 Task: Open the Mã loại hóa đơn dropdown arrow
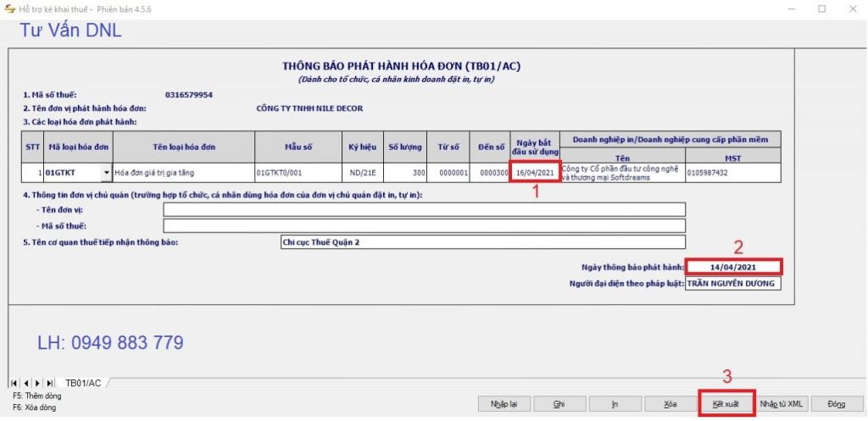pyautogui.click(x=106, y=173)
